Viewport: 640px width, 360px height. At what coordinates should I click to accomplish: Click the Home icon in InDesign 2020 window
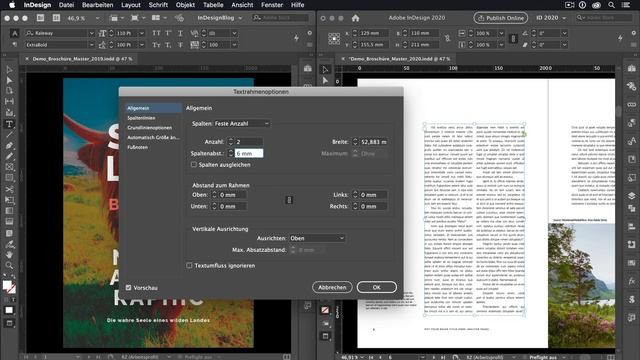click(x=356, y=18)
